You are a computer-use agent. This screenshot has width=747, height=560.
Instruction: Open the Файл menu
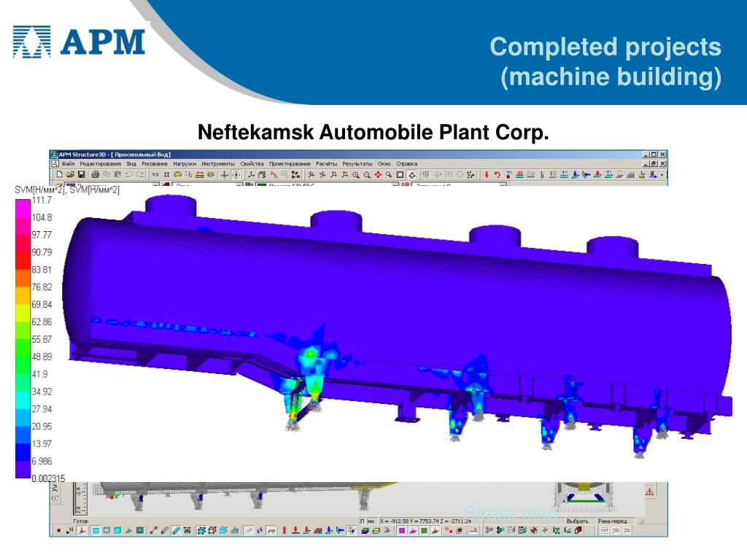[x=68, y=164]
